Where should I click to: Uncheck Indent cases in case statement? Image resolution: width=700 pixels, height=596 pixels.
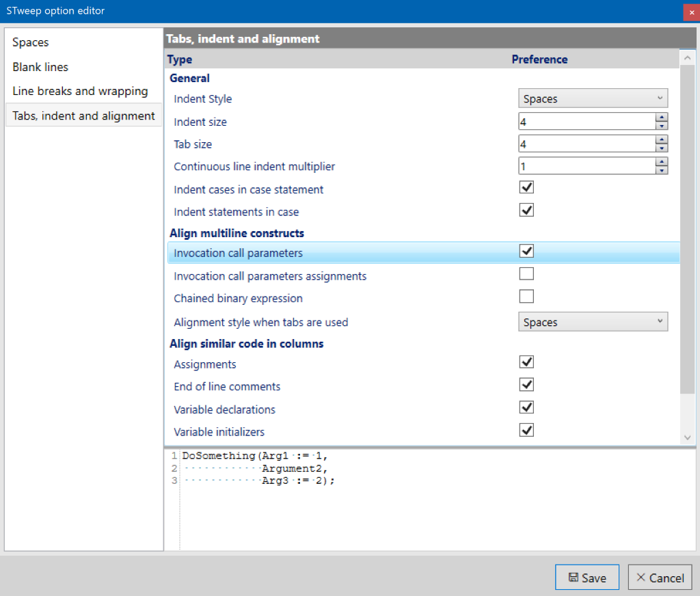coord(526,187)
